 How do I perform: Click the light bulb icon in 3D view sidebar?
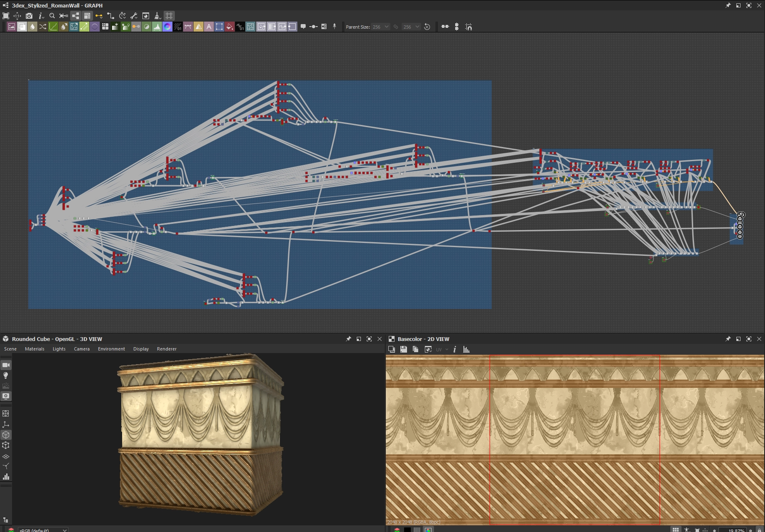click(x=6, y=375)
